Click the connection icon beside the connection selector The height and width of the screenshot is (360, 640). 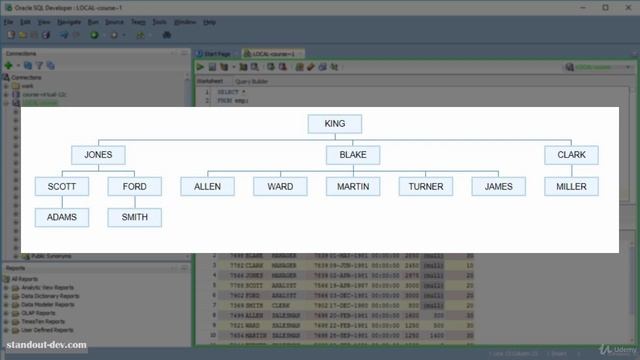(569, 67)
